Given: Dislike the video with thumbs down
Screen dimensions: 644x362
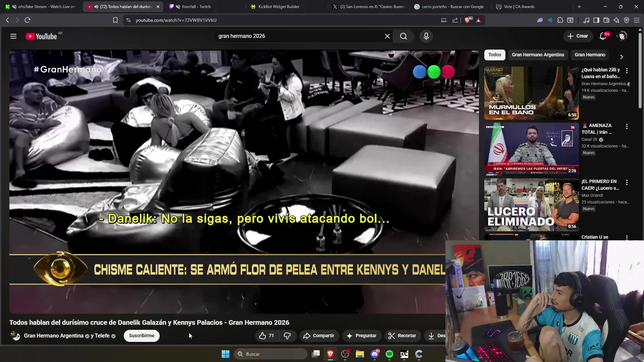Looking at the screenshot, I should point(287,336).
